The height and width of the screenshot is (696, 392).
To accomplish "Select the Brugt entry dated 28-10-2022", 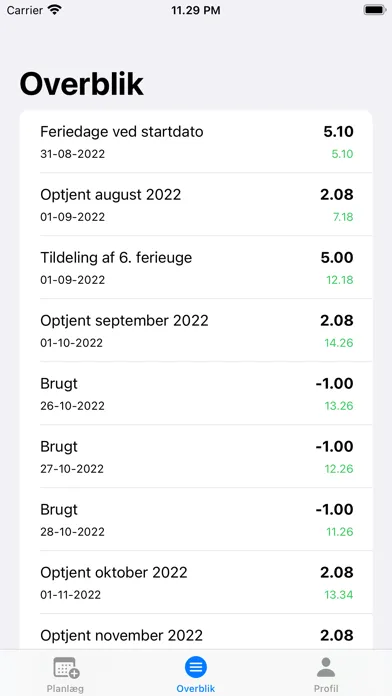I will click(196, 520).
